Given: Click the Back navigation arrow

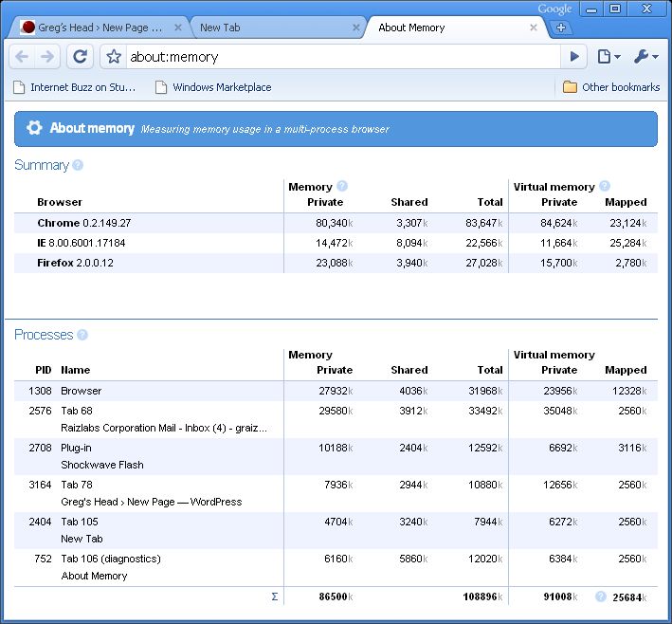Looking at the screenshot, I should (22, 57).
